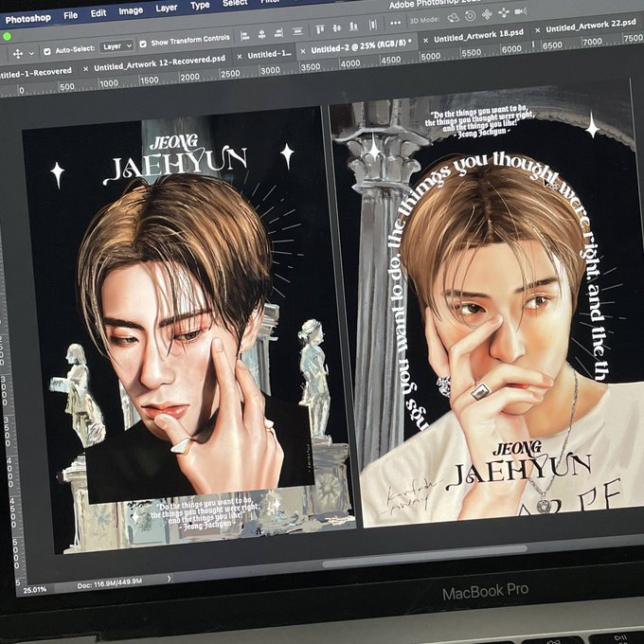Click the quote text atop right artwork

(479, 121)
